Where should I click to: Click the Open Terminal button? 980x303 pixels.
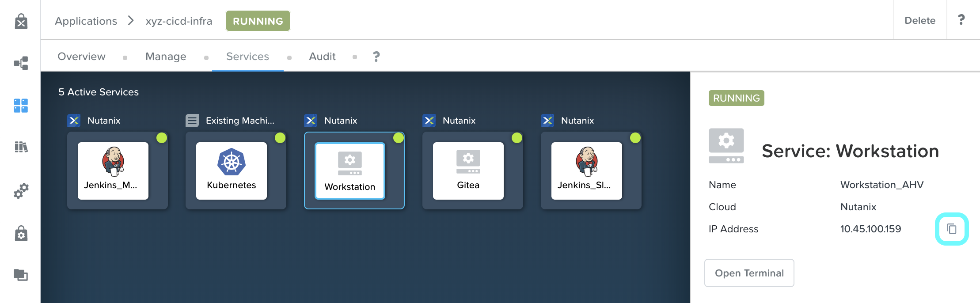749,273
